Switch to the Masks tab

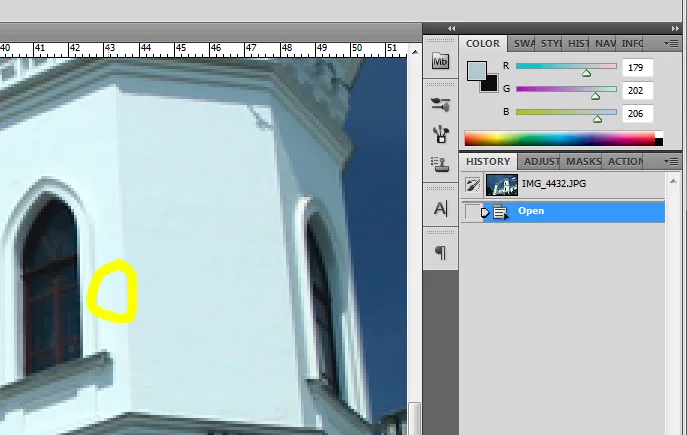pos(583,162)
